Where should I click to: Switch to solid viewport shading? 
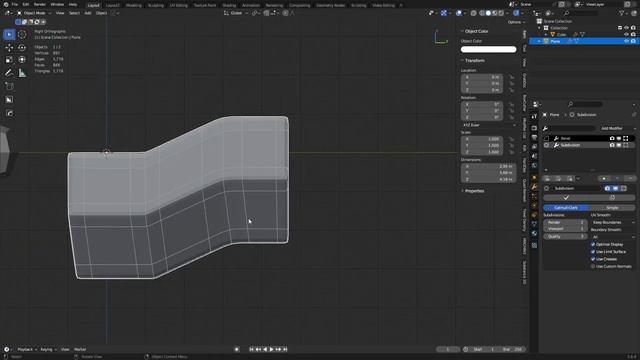click(488, 13)
